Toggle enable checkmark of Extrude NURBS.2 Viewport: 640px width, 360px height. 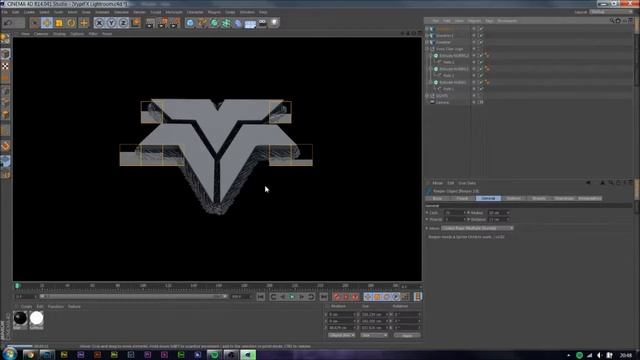[x=481, y=56]
